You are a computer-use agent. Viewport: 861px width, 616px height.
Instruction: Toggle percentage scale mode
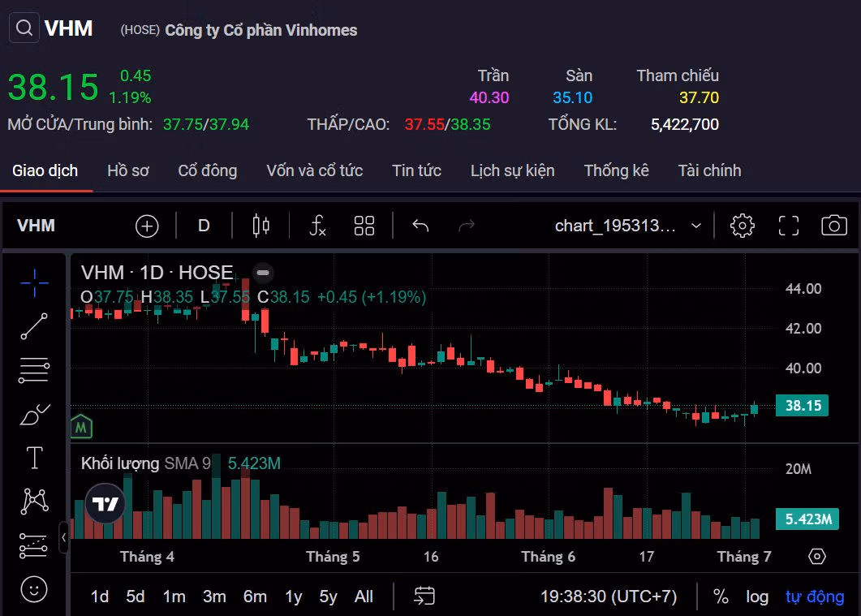(x=720, y=597)
